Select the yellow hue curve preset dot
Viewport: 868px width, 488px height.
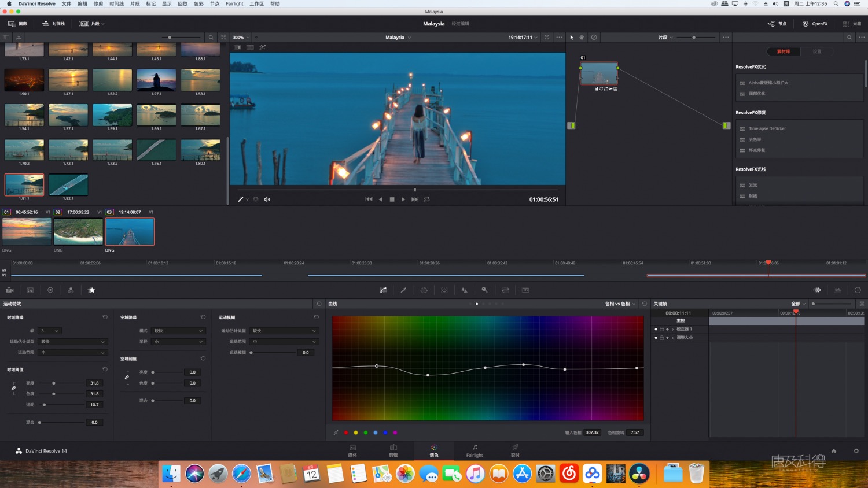point(356,432)
